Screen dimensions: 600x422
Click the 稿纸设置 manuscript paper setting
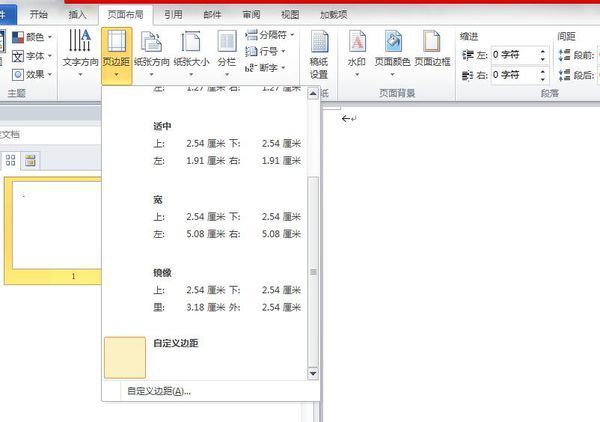click(319, 53)
